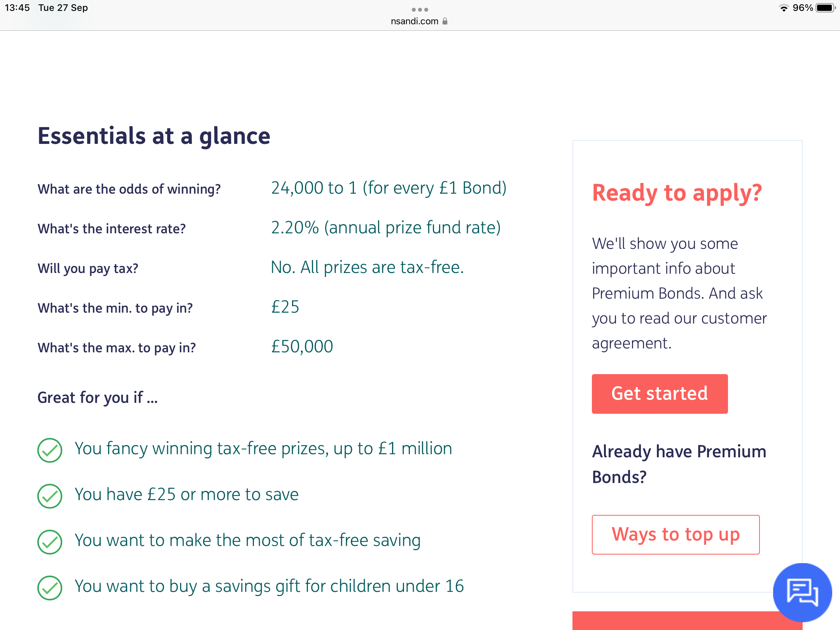Open the live chat bubble icon
840x630 pixels.
(x=802, y=592)
